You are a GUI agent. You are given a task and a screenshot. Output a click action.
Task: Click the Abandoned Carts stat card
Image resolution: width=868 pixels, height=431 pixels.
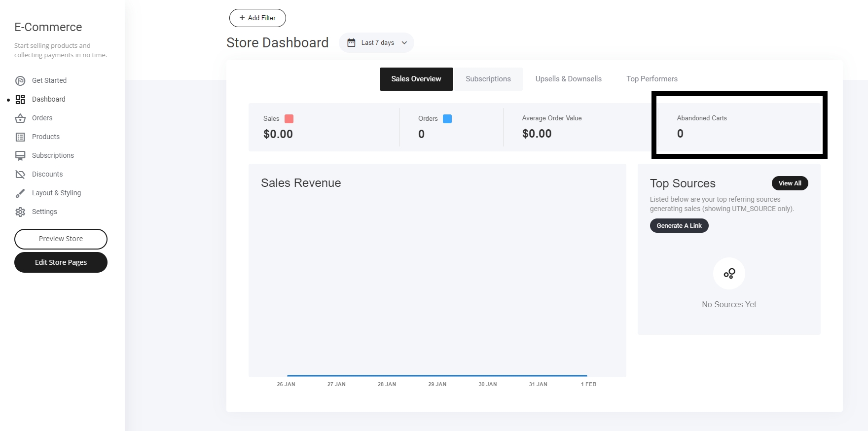coord(739,126)
